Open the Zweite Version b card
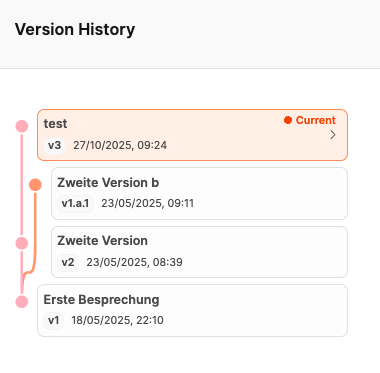 tap(199, 194)
